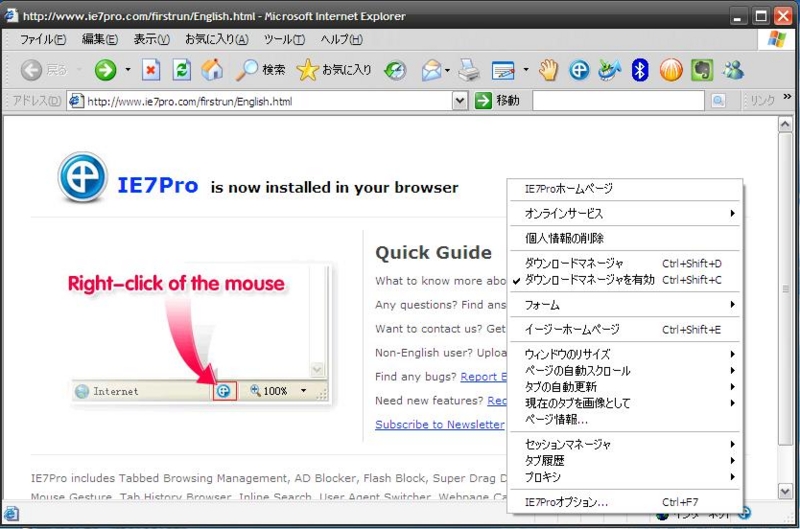Follow link after Need new features?

click(x=496, y=400)
